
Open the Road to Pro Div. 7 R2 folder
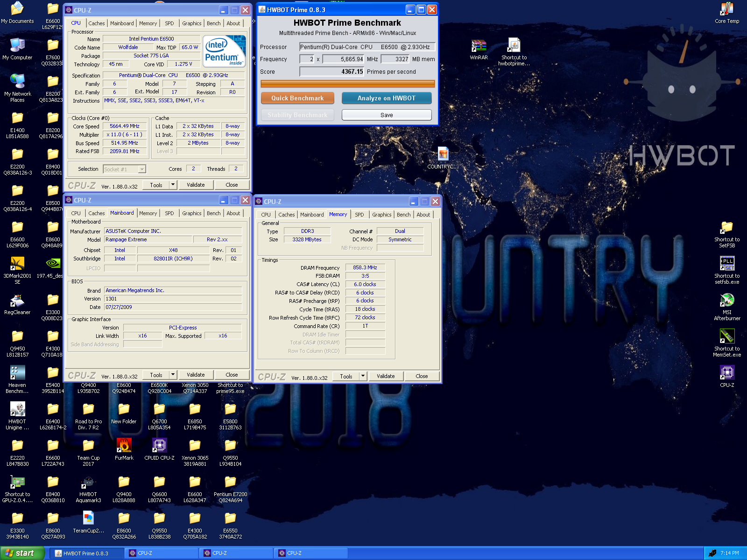88,416
